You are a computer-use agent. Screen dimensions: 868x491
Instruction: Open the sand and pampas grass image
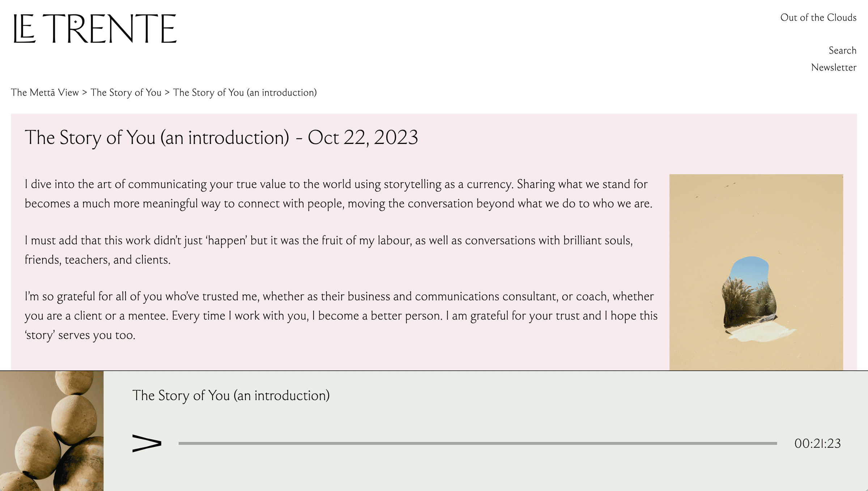(x=756, y=272)
